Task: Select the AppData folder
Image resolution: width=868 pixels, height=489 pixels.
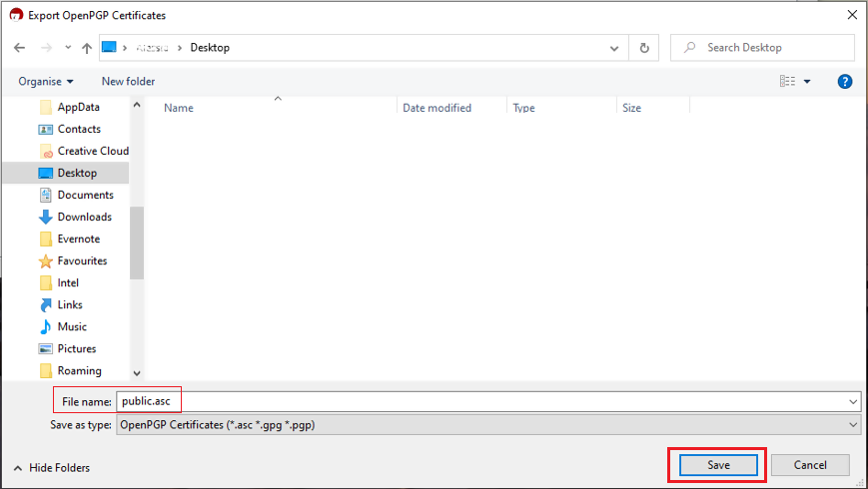Action: pyautogui.click(x=79, y=107)
